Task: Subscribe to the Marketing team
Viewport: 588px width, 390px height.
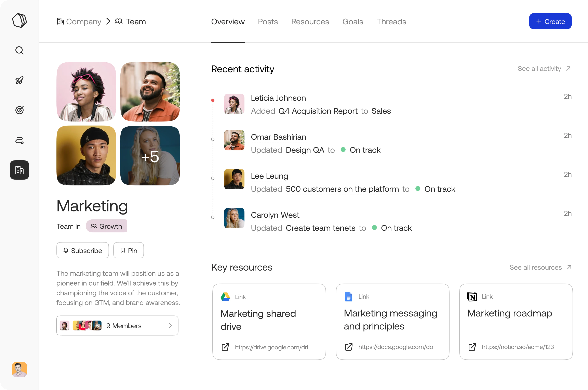Action: pyautogui.click(x=83, y=250)
